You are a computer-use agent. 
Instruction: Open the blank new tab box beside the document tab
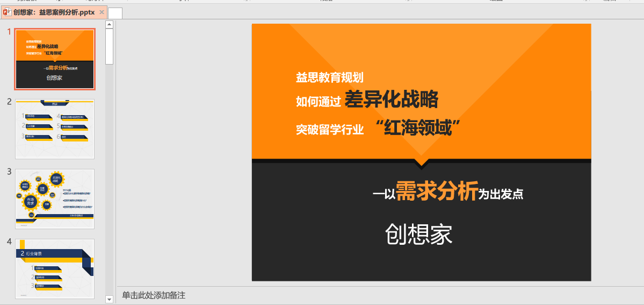[x=115, y=13]
